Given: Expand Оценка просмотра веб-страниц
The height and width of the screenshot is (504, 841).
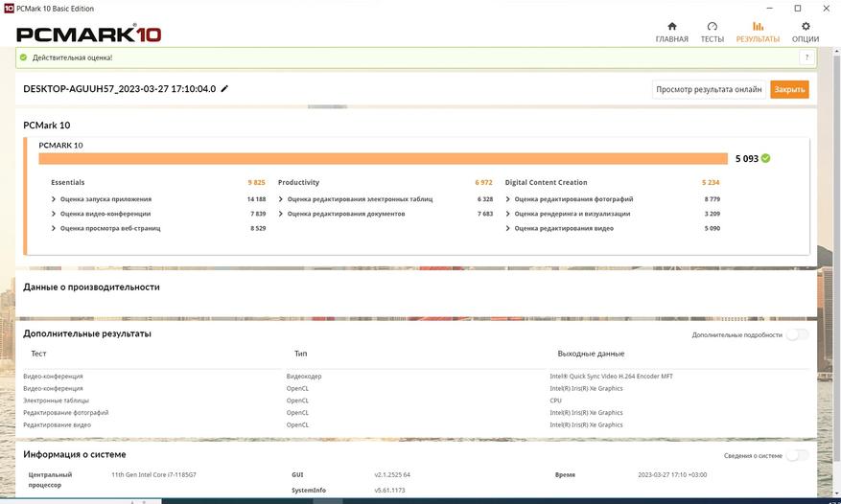Looking at the screenshot, I should tap(53, 228).
